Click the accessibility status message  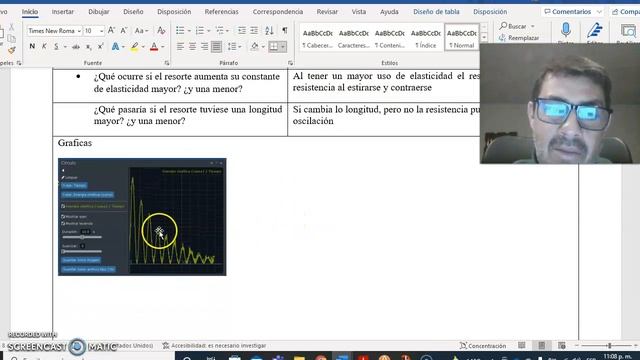pos(214,346)
